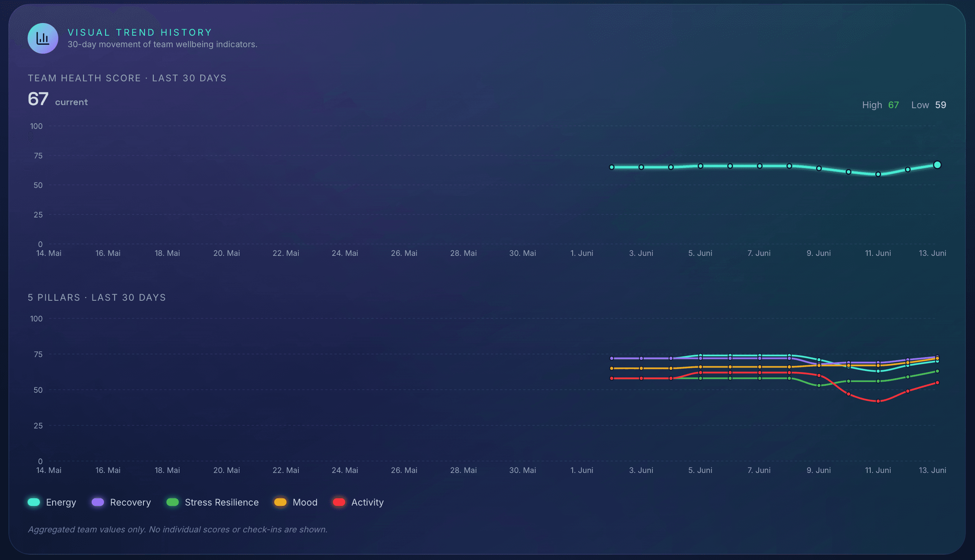Click the health score point at 9. Juni
This screenshot has width=975, height=560.
tap(819, 168)
